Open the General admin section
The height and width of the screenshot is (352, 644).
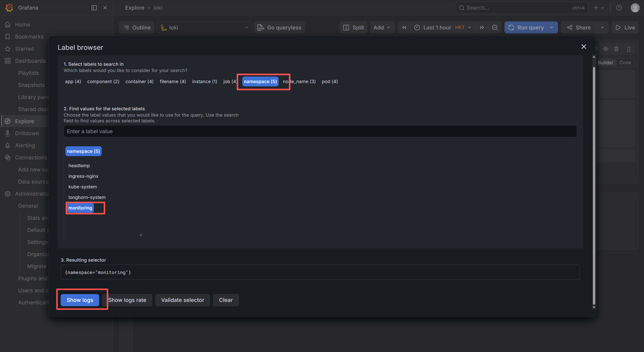tap(28, 206)
